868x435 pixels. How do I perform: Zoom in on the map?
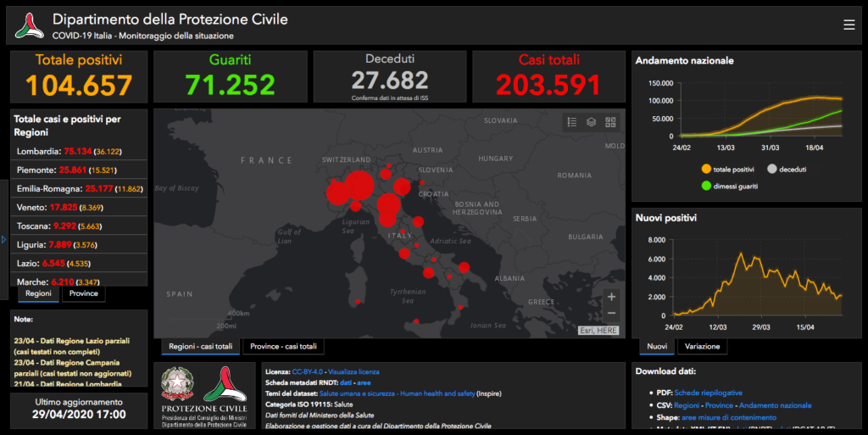point(612,297)
